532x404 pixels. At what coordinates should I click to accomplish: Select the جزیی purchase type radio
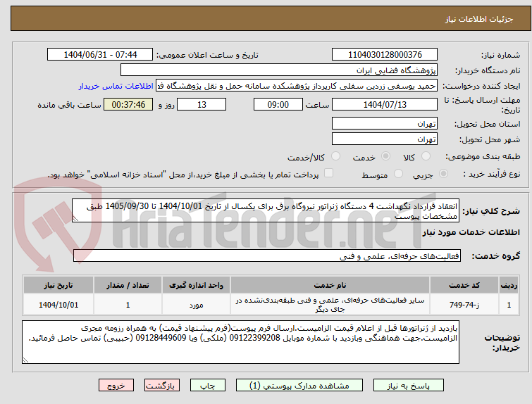coord(443,174)
